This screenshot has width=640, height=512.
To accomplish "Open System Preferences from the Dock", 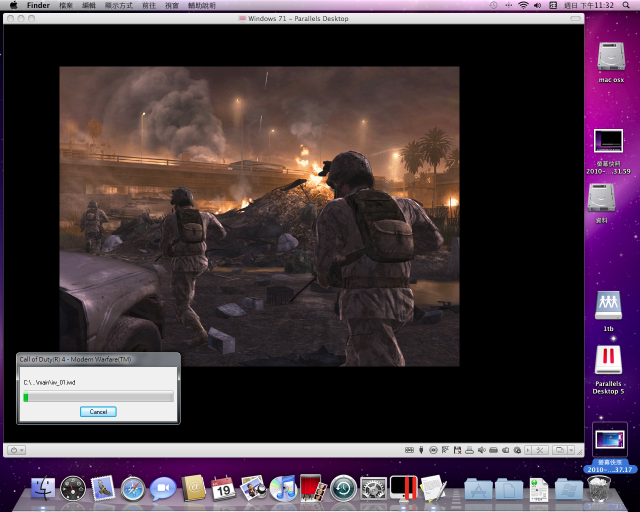I will click(x=373, y=488).
